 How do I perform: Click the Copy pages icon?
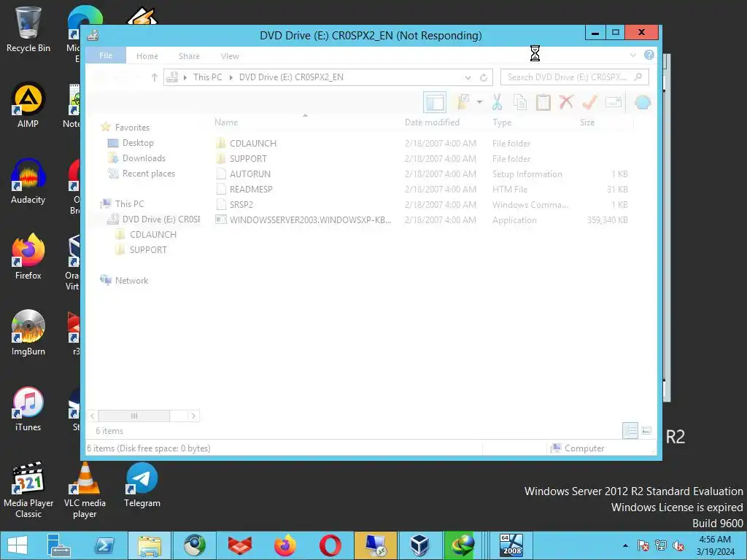(519, 102)
